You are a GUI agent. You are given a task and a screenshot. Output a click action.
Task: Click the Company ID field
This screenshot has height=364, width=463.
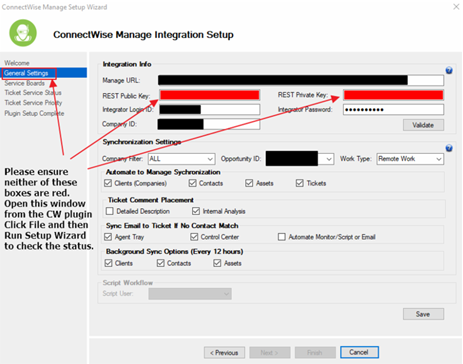[209, 124]
